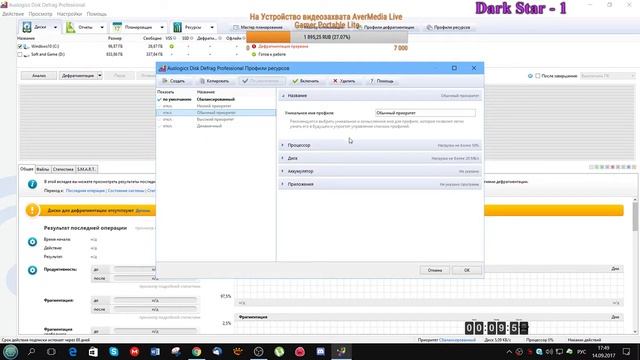Switch to the Общее tab
The height and width of the screenshot is (360, 640).
point(27,169)
